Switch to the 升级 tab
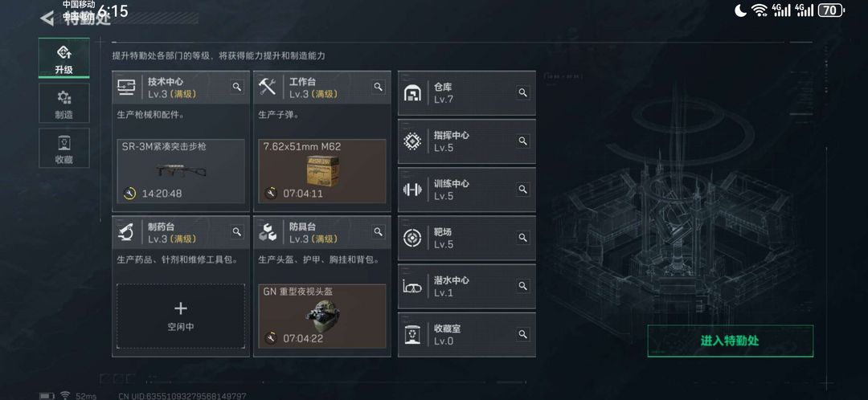This screenshot has height=400, width=868. click(x=63, y=58)
